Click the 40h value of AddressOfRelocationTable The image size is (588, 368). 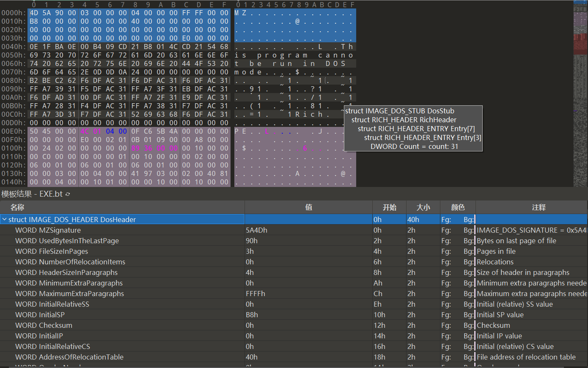pos(252,357)
